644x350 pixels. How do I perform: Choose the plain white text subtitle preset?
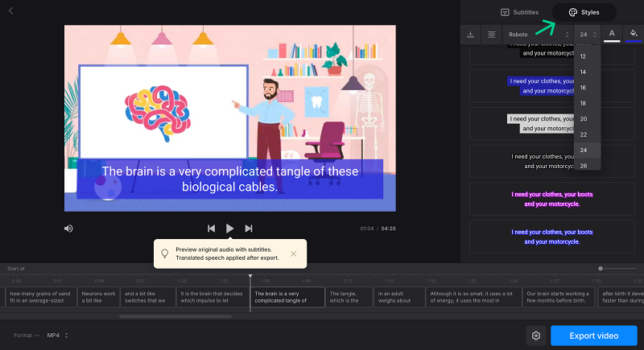coord(552,161)
